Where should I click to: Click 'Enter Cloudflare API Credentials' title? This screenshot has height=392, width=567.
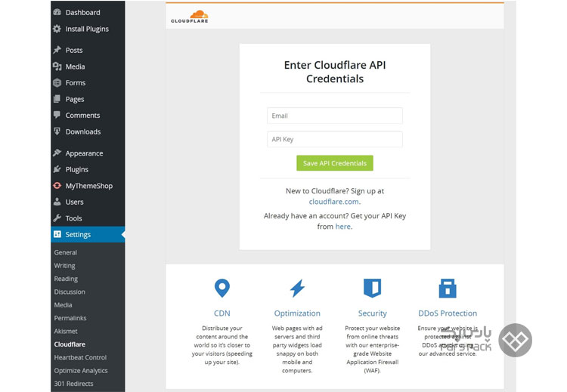coord(335,72)
